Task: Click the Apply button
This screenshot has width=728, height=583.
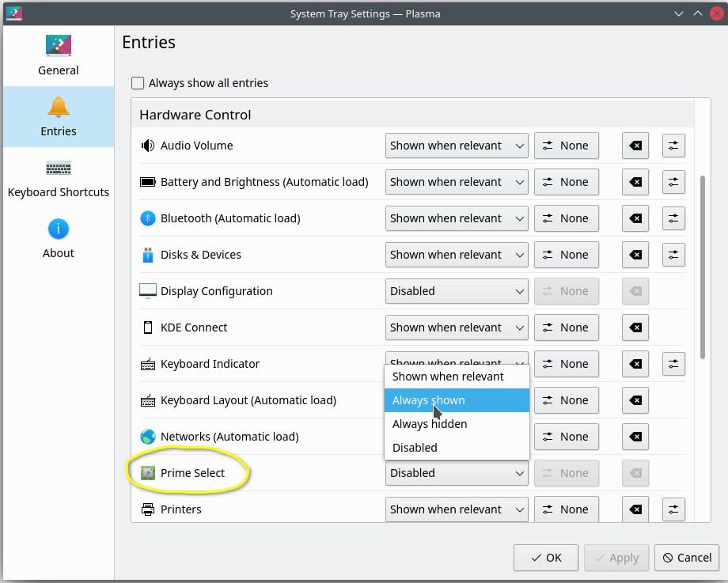Action: [x=616, y=558]
